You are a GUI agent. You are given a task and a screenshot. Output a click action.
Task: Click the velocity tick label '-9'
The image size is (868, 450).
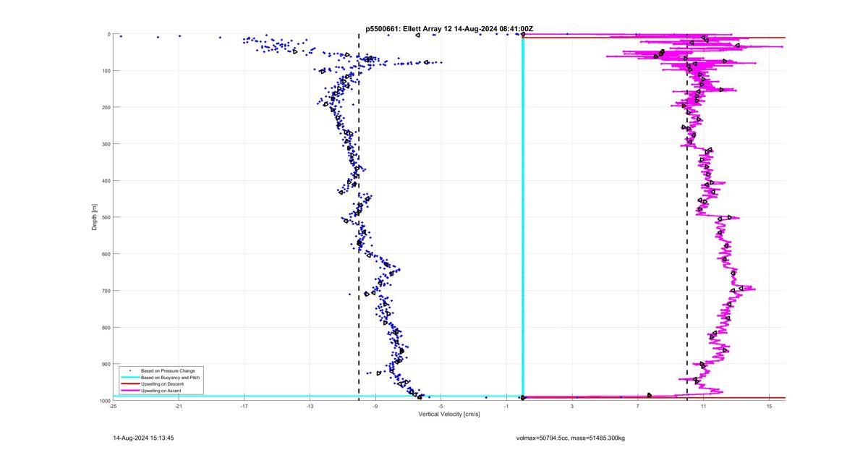coord(375,407)
